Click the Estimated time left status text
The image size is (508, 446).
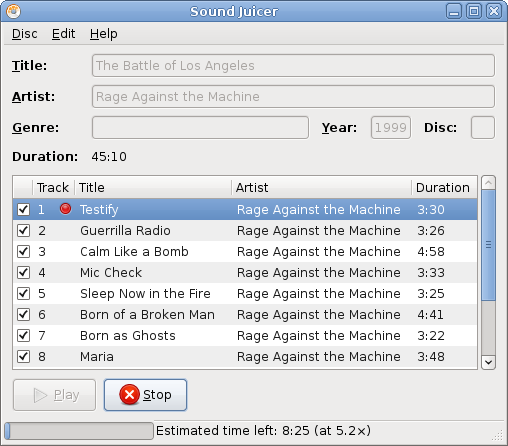pyautogui.click(x=263, y=431)
